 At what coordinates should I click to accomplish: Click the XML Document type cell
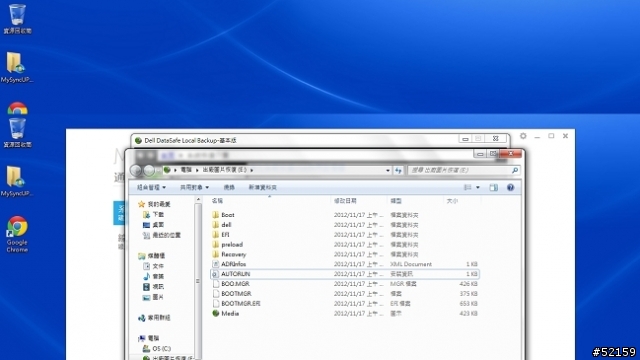[x=411, y=264]
